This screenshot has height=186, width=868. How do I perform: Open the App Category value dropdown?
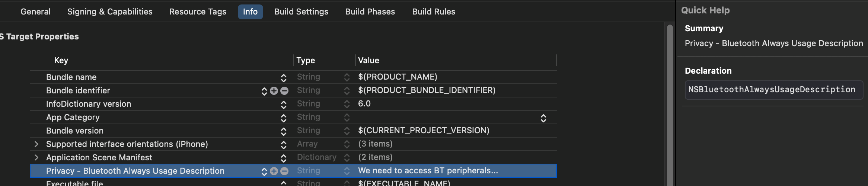(x=543, y=118)
